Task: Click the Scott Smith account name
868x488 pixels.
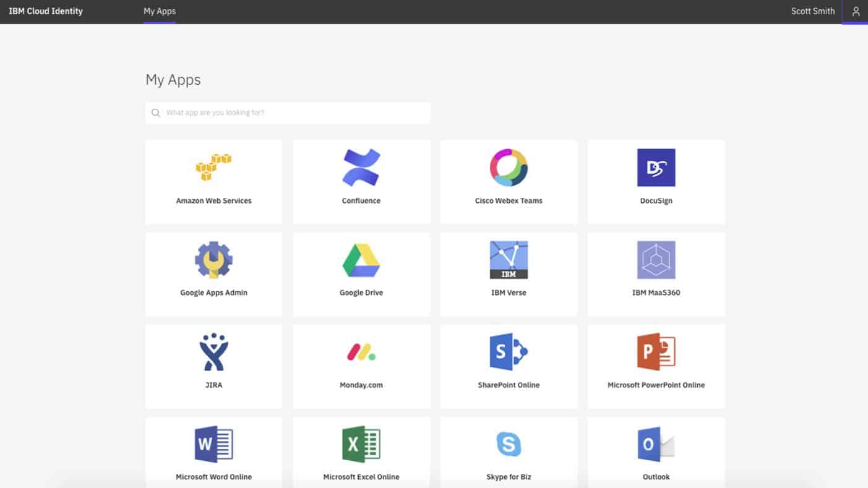Action: pos(813,11)
